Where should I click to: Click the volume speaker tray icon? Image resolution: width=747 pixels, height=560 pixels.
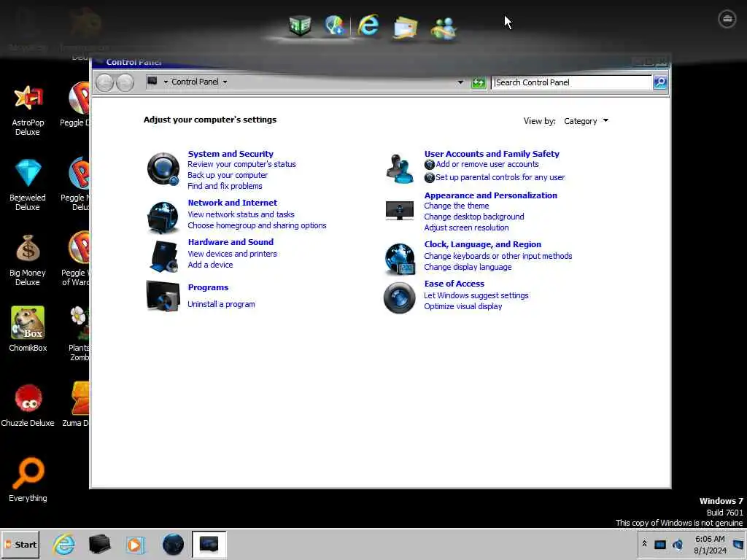coord(678,544)
